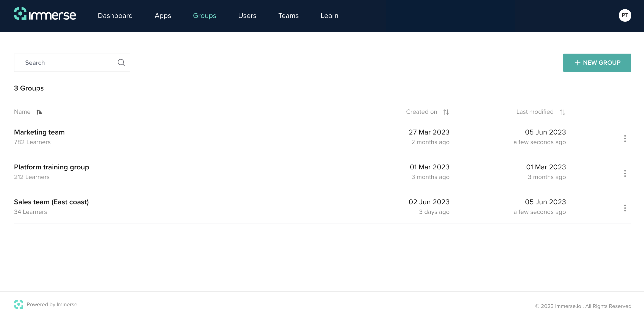Open PT user profile avatar
Viewport: 644px width, 314px height.
click(625, 15)
